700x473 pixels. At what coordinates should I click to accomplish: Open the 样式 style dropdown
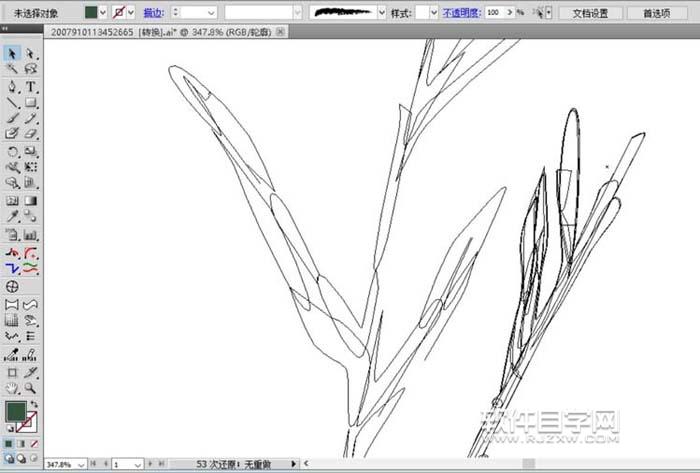(433, 13)
